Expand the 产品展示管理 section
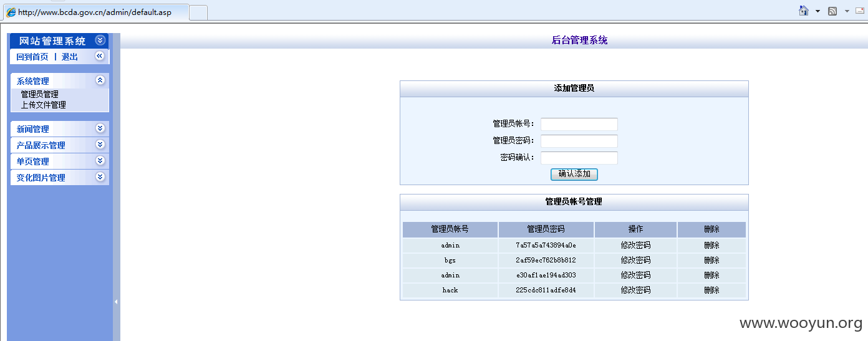The width and height of the screenshot is (868, 341). [100, 145]
